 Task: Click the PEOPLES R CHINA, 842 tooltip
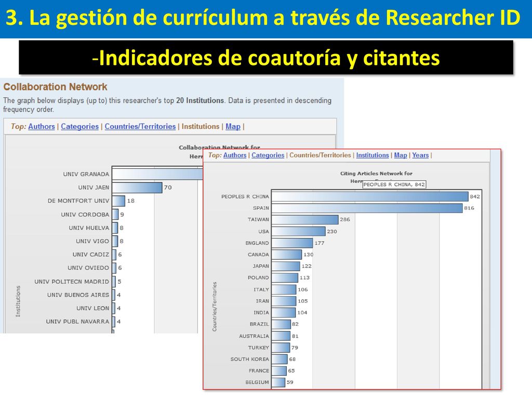pos(394,184)
